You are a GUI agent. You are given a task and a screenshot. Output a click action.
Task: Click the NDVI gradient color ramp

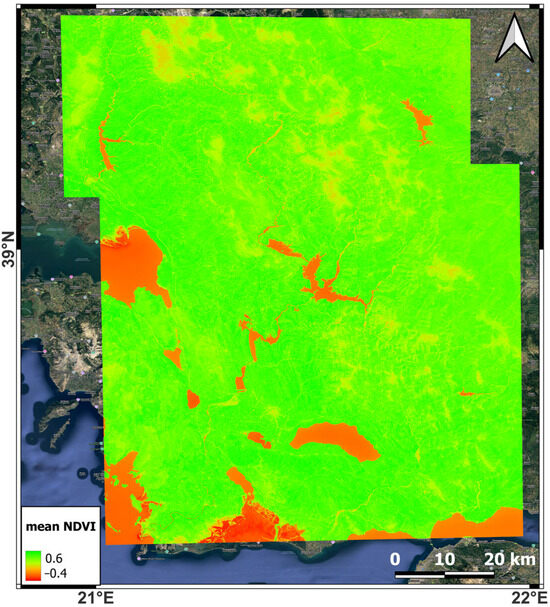tap(33, 566)
